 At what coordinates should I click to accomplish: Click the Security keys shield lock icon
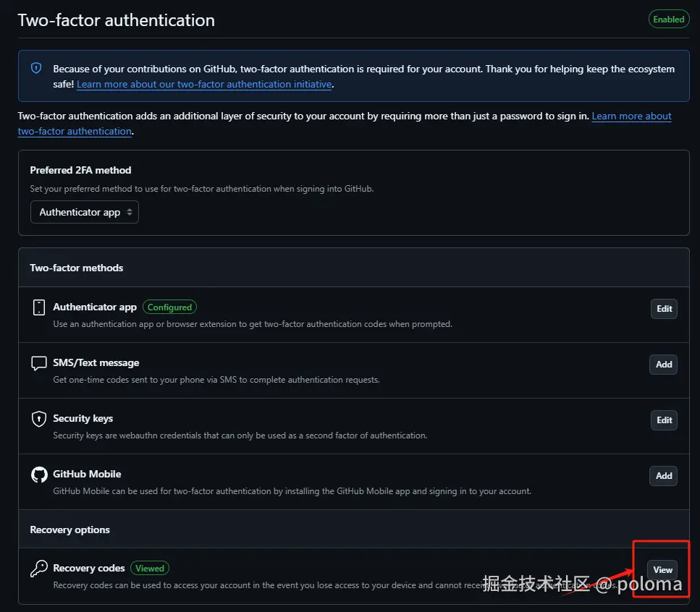click(39, 419)
